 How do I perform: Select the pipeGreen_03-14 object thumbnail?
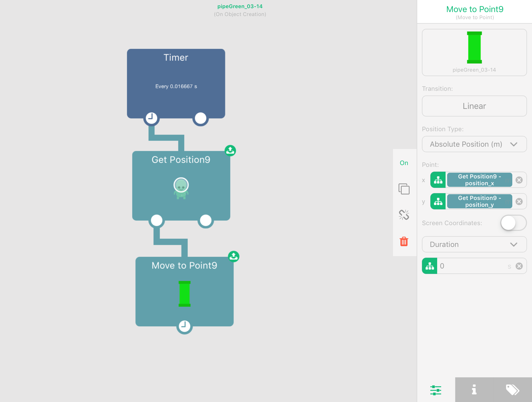(x=474, y=52)
